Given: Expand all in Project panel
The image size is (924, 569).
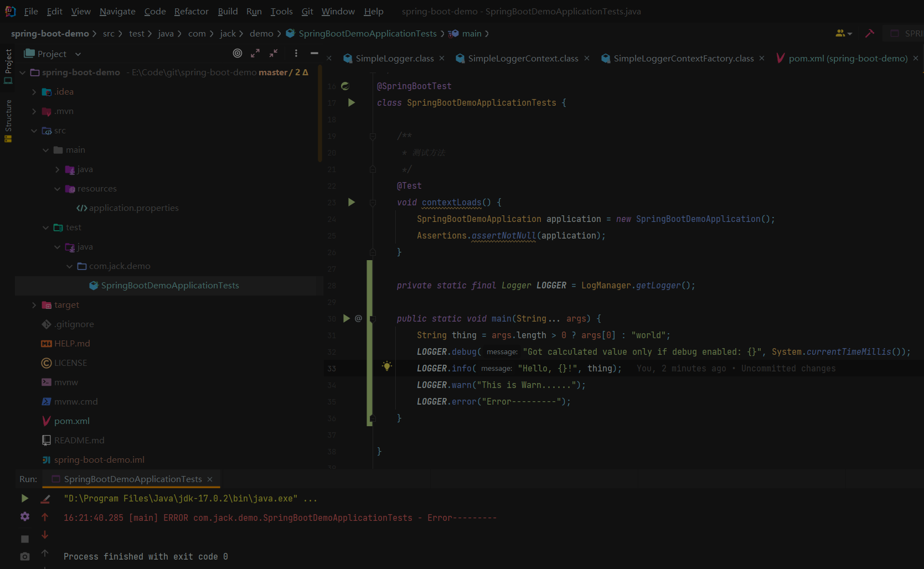Looking at the screenshot, I should 255,53.
